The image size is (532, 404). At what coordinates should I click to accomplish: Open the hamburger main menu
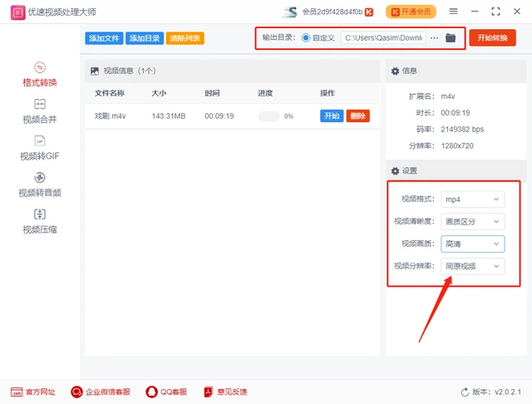[x=453, y=12]
